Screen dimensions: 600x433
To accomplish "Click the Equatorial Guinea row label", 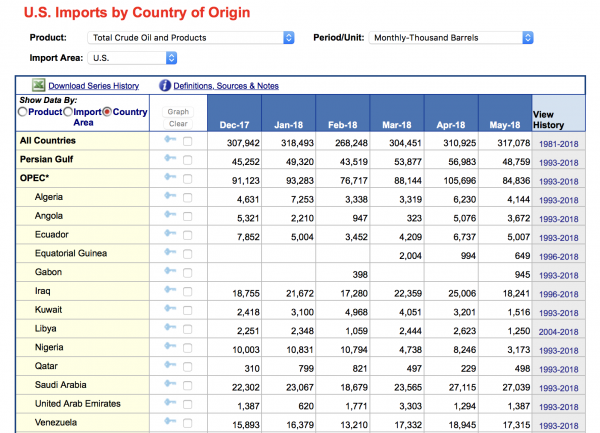I will click(71, 253).
